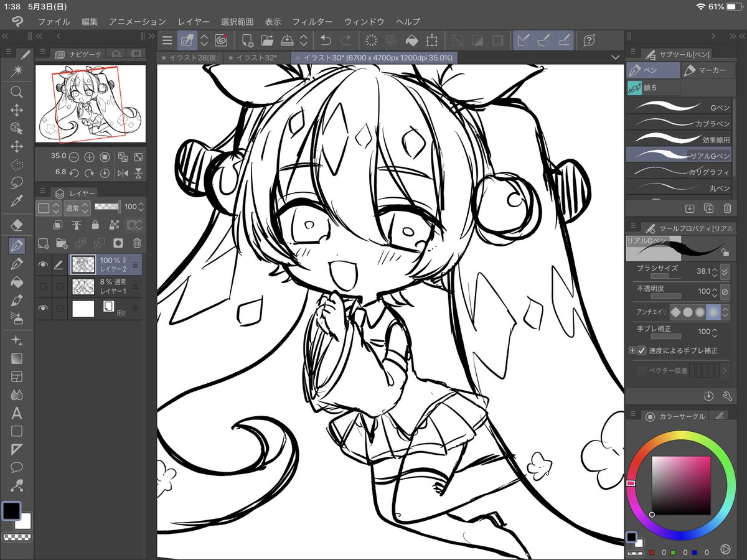Toggle 速度による手ブレ補正 checkbox
The width and height of the screenshot is (747, 560).
(x=641, y=350)
